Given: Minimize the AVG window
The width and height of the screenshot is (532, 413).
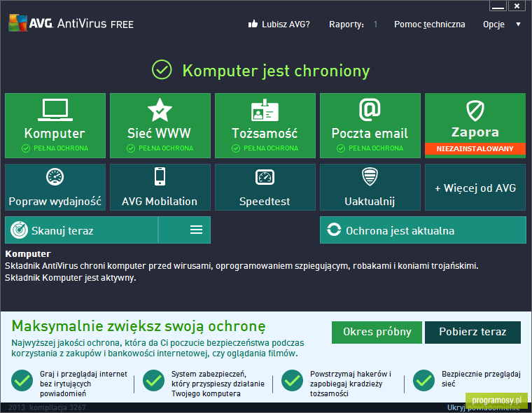Looking at the screenshot, I should click(x=498, y=6).
